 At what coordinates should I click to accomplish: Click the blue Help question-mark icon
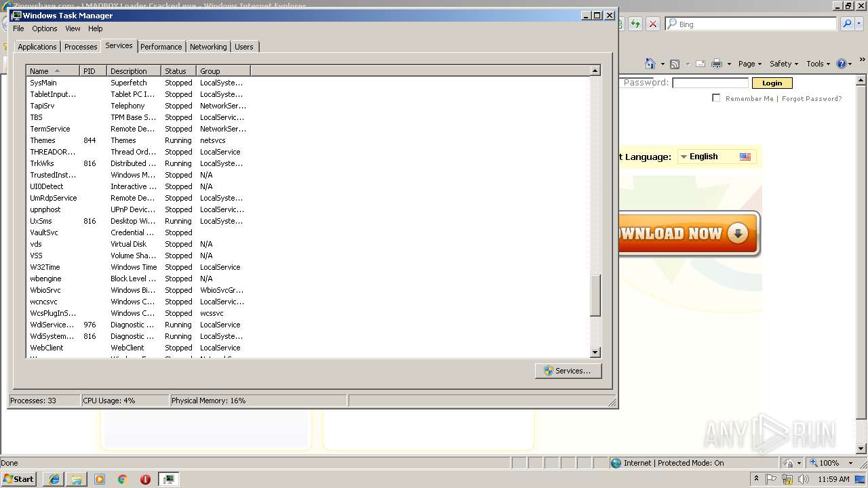[x=842, y=64]
